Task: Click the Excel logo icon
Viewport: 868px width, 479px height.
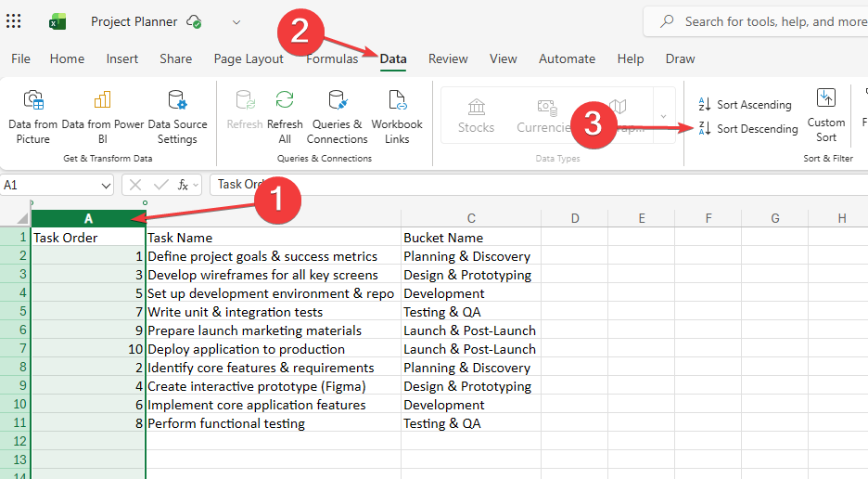Action: coord(57,21)
